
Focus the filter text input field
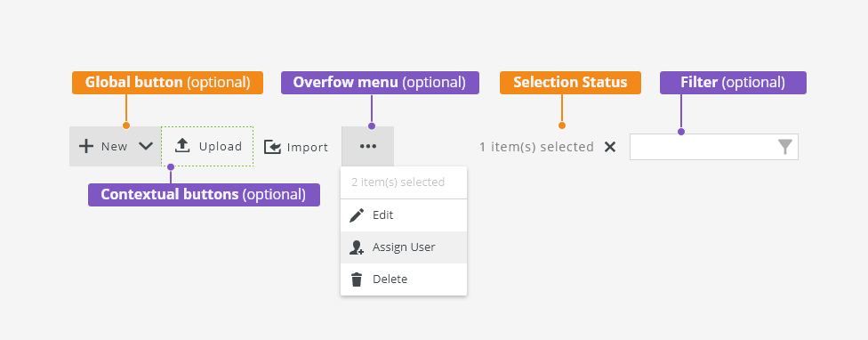[x=713, y=147]
